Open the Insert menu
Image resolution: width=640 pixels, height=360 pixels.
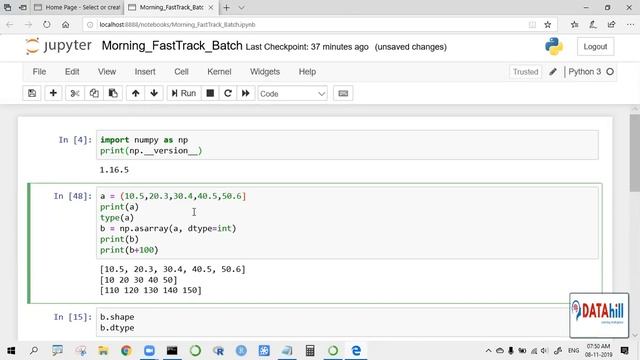(x=145, y=72)
